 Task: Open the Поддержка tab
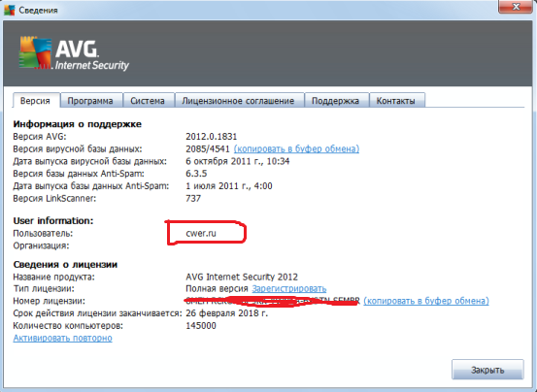[336, 101]
